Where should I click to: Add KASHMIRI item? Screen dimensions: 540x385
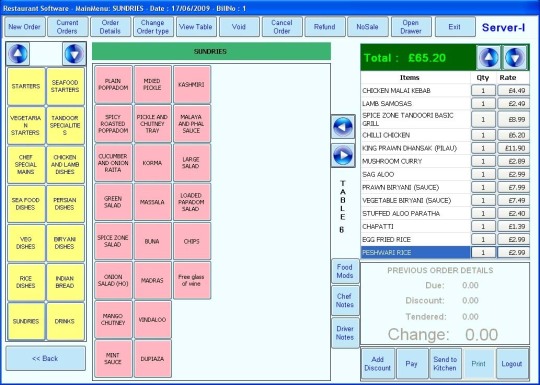[x=192, y=85]
